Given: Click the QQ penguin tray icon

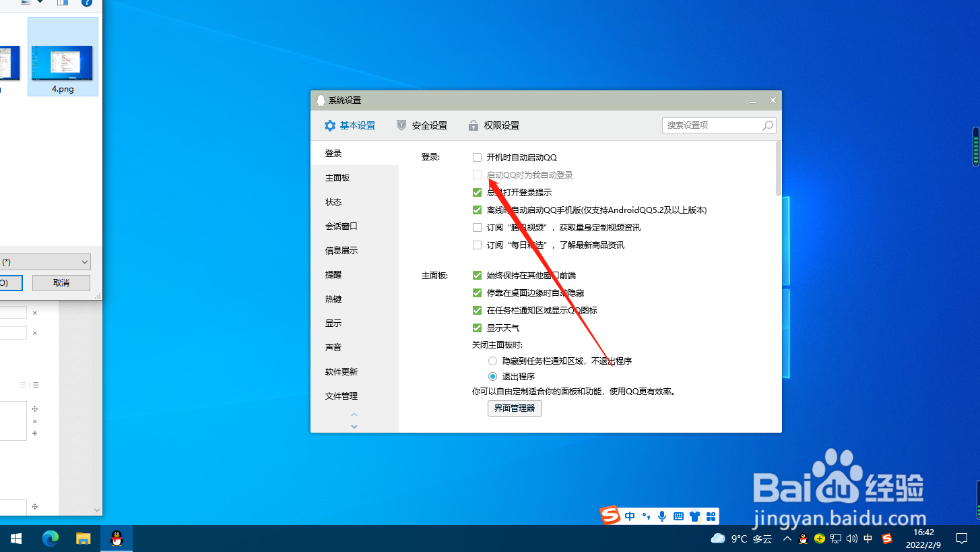Looking at the screenshot, I should tap(803, 539).
